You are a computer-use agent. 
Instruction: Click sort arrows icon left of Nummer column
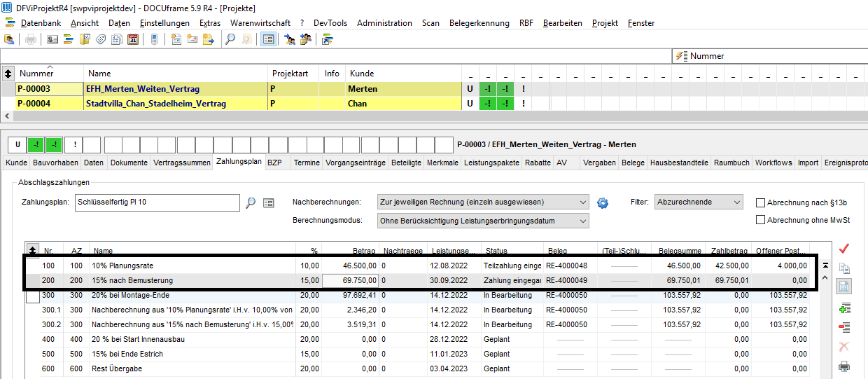(8, 73)
